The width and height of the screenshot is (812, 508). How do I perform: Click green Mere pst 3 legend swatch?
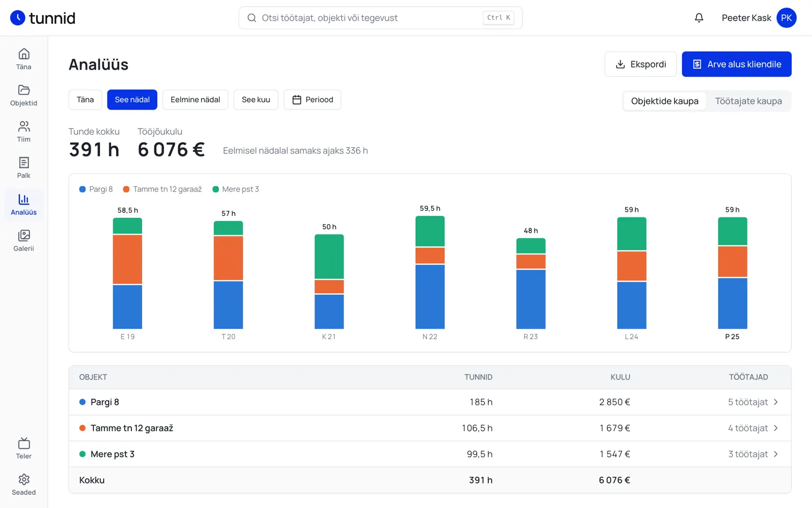[215, 189]
